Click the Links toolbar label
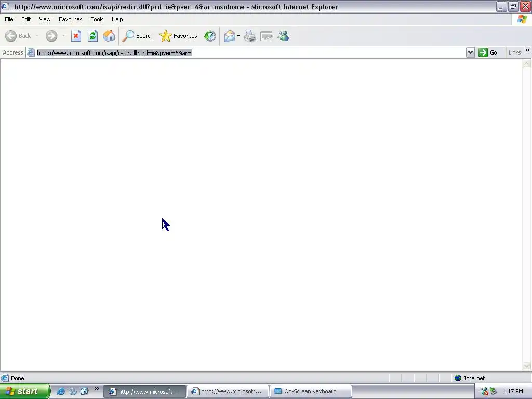This screenshot has height=399, width=532. tap(515, 52)
